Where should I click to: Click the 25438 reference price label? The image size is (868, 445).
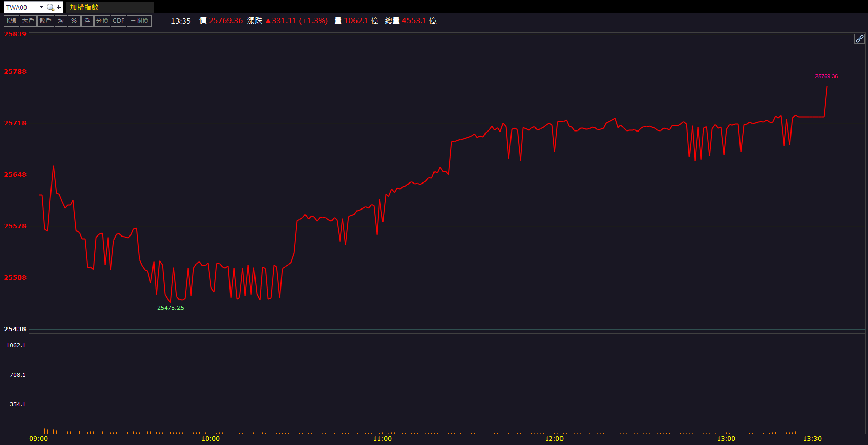tap(15, 329)
